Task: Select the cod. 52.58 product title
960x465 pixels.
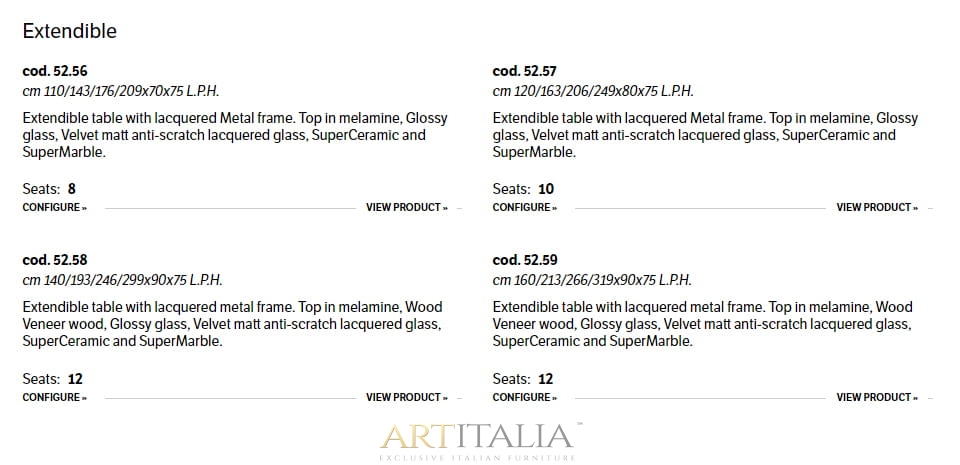Action: [55, 261]
